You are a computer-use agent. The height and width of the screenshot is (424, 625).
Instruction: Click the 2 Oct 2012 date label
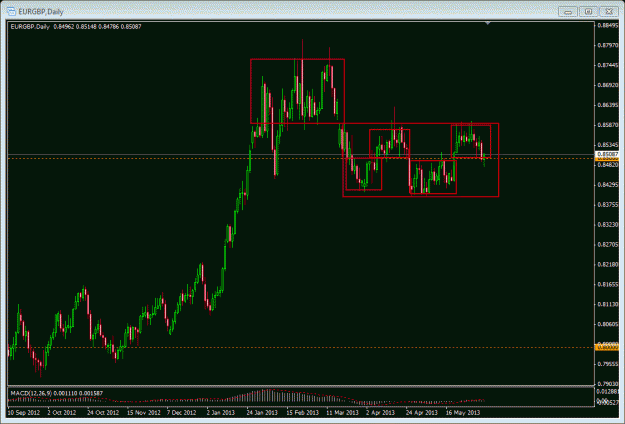62,412
